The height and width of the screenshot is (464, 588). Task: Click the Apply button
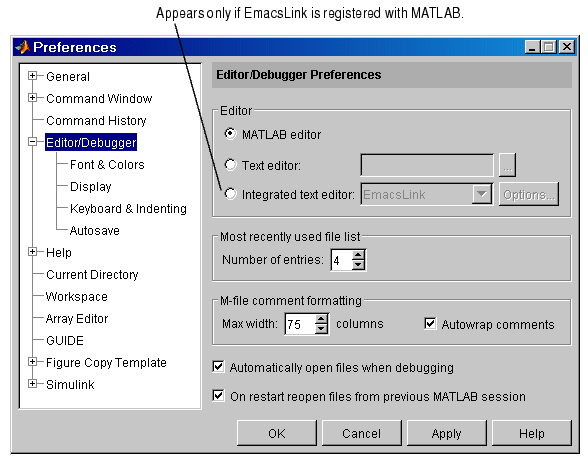click(446, 433)
